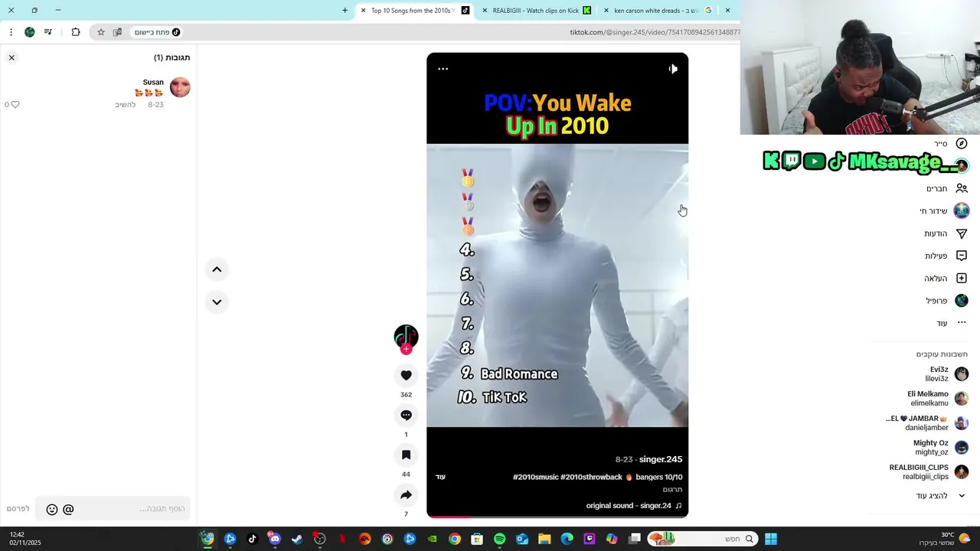Bookmark this page with the star icon
980x551 pixels.
click(x=100, y=32)
